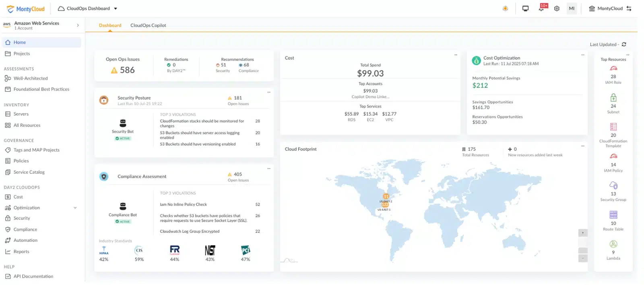Click the Subnet lock icon
Viewport: 644px width, 285px height.
[613, 98]
